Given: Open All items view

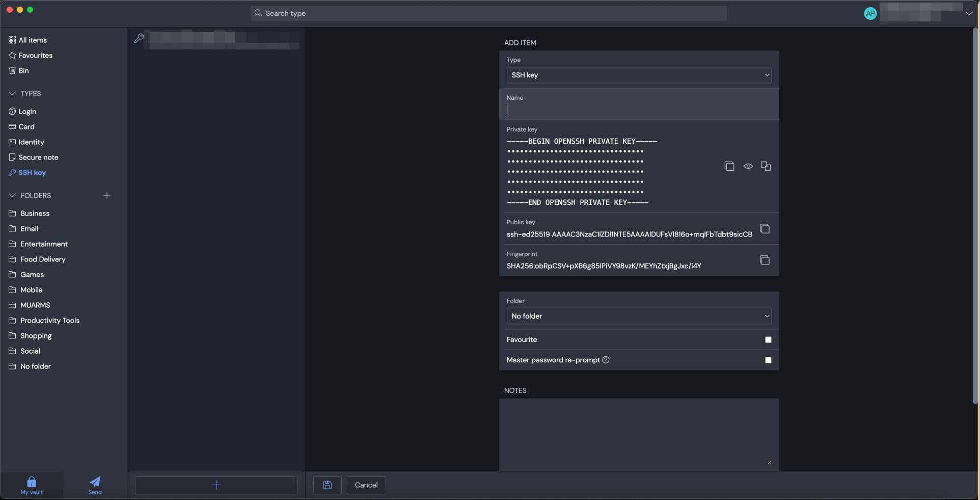Looking at the screenshot, I should tap(28, 40).
